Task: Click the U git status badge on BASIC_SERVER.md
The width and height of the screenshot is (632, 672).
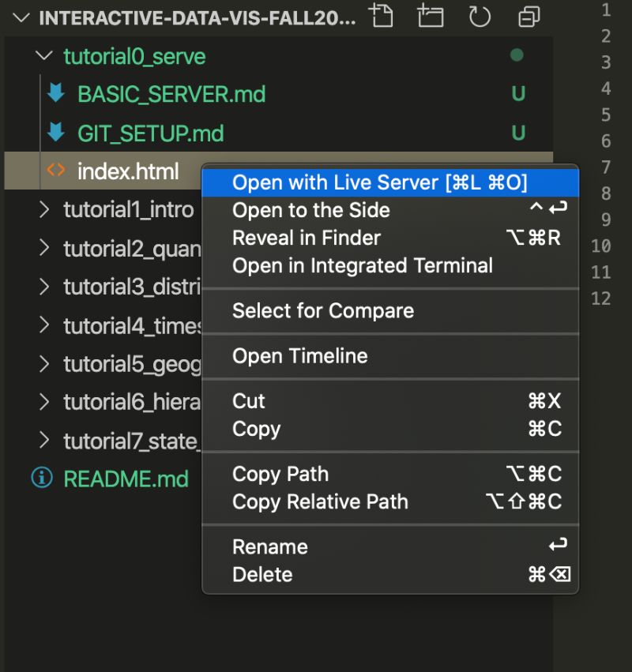Action: tap(519, 93)
